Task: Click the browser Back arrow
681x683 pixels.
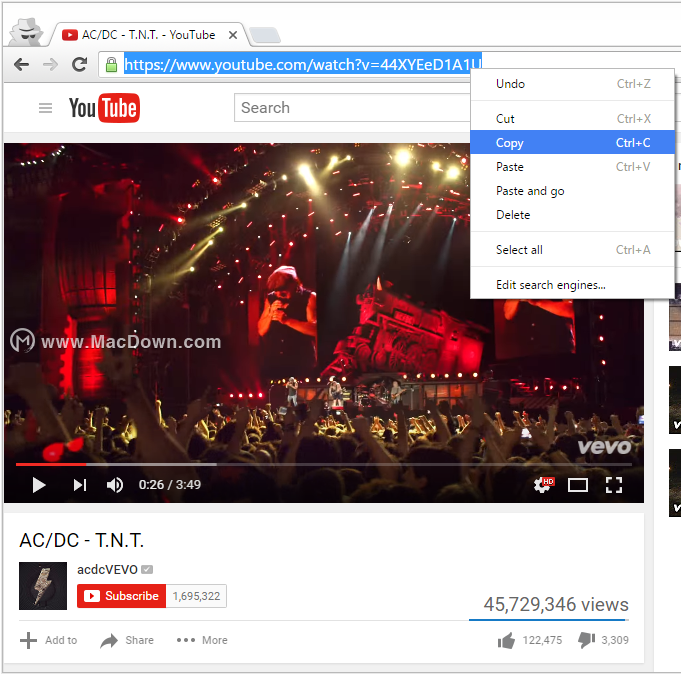Action: 21,65
